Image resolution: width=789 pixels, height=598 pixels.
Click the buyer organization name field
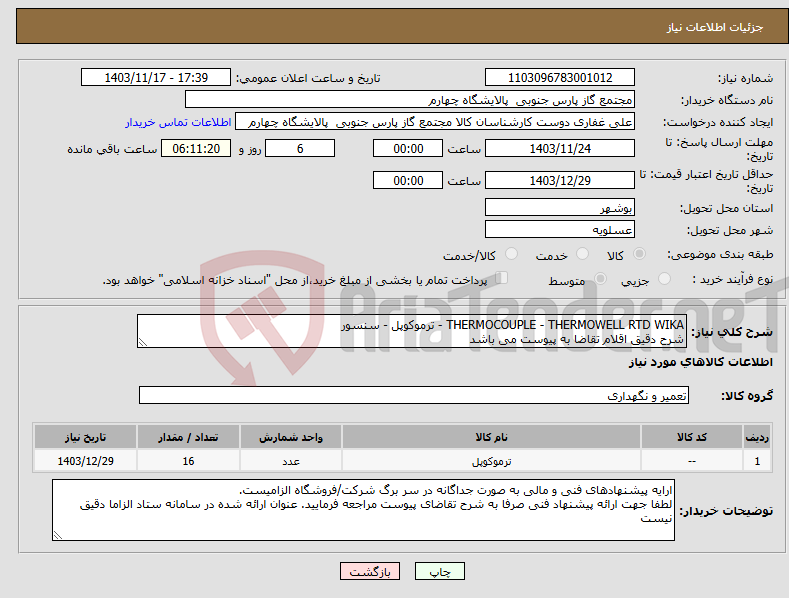point(410,100)
